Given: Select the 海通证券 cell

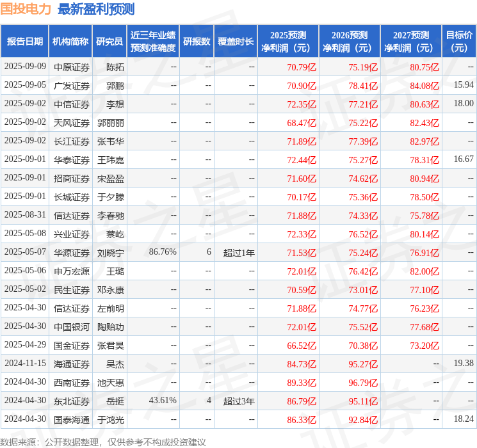Looking at the screenshot, I should click(72, 364).
